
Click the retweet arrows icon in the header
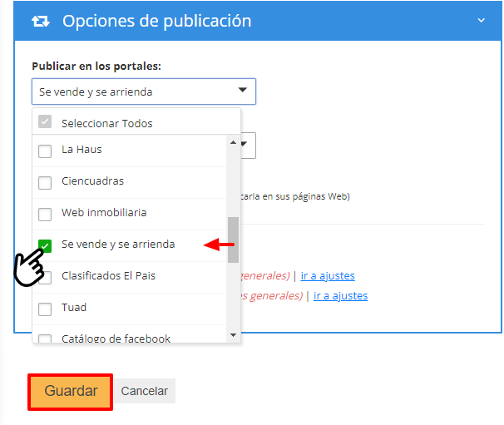40,21
